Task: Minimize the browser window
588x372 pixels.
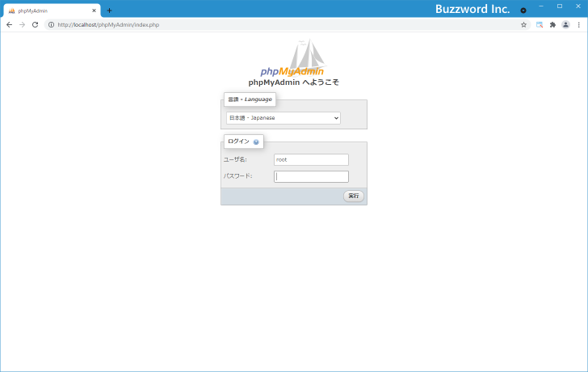Action: tap(541, 6)
